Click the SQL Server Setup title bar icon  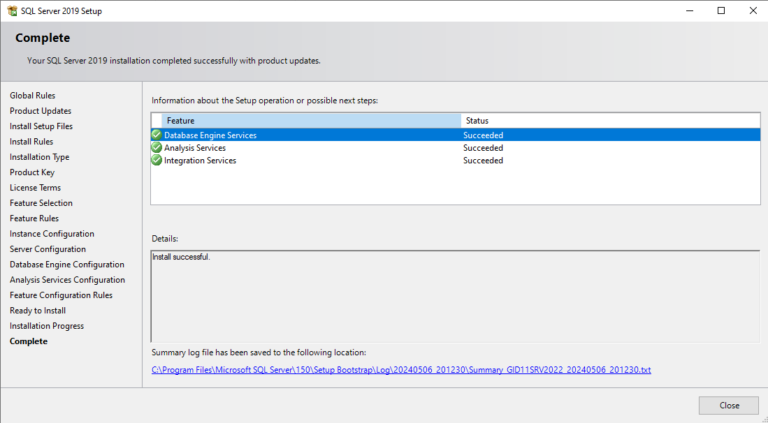[x=11, y=10]
